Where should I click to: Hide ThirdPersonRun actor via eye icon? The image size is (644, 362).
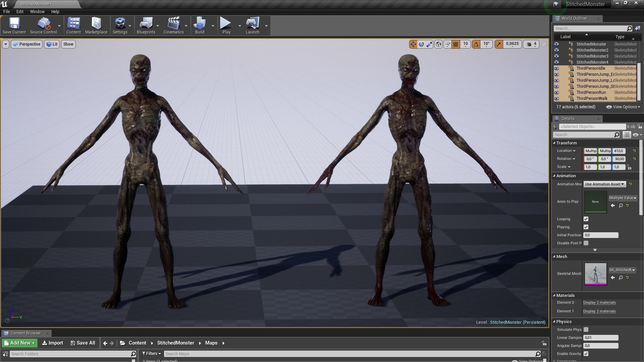tap(556, 93)
